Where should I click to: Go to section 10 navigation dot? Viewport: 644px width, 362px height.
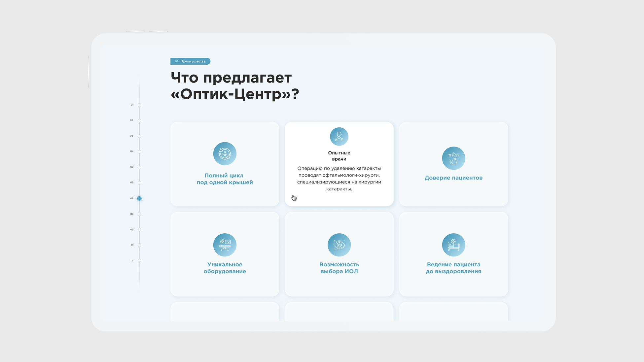click(139, 245)
